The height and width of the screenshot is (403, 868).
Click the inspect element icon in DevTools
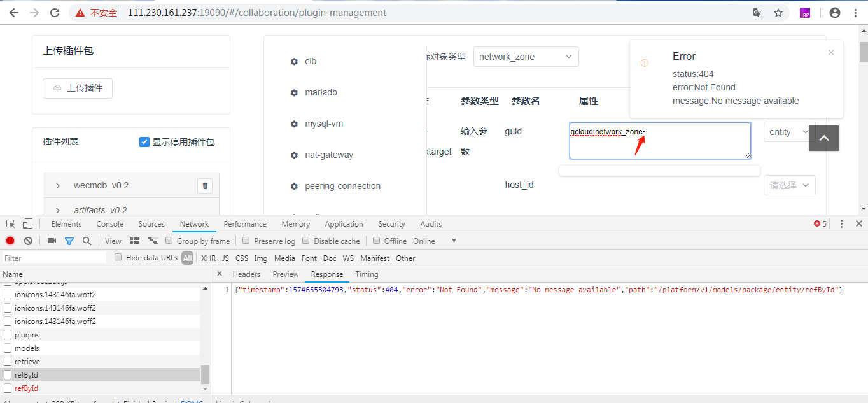tap(10, 223)
